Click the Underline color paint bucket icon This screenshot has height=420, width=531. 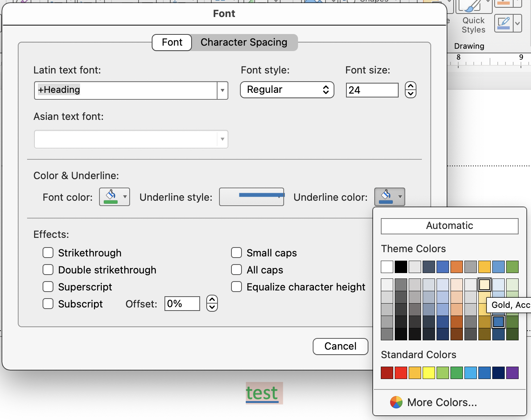(x=386, y=197)
